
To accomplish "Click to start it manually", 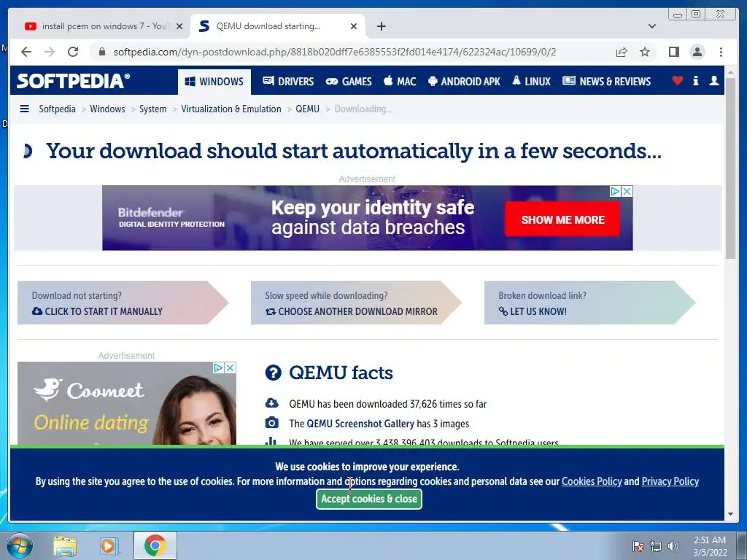I will click(x=97, y=311).
